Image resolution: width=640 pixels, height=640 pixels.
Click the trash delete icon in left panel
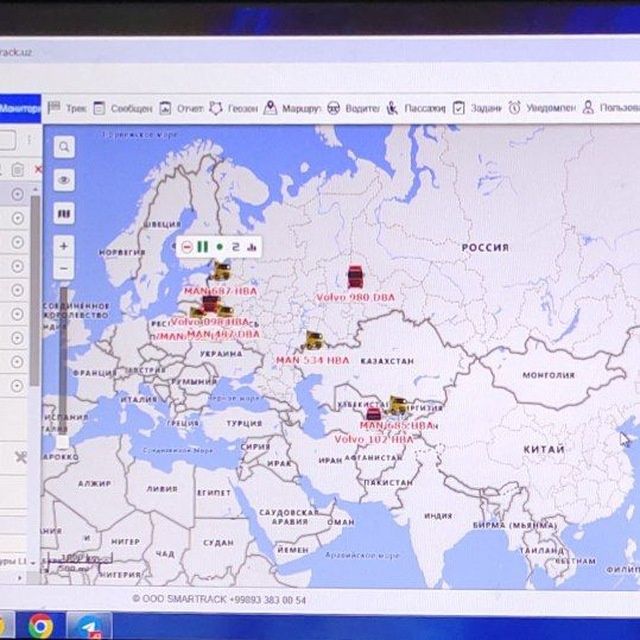pyautogui.click(x=17, y=169)
